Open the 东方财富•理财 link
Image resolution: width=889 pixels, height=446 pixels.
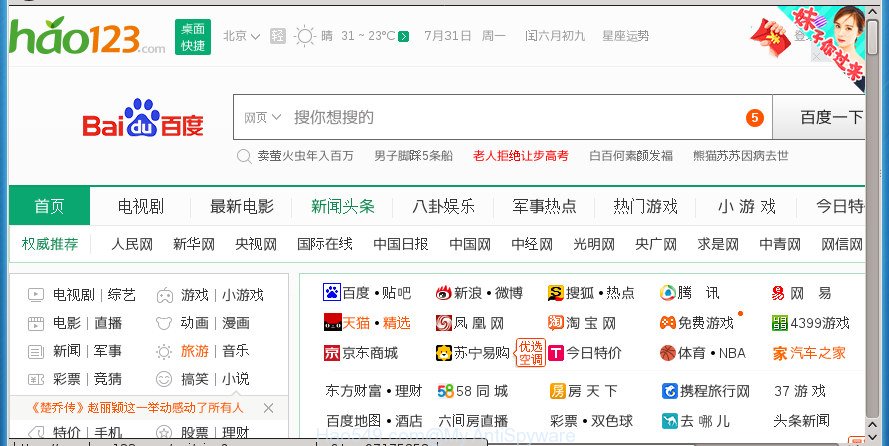374,391
